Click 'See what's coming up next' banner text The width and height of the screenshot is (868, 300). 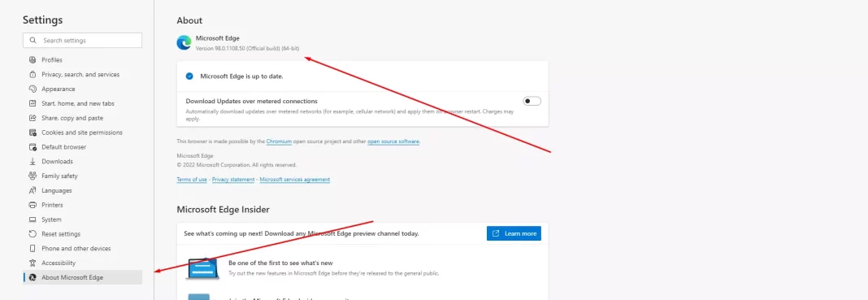[302, 233]
